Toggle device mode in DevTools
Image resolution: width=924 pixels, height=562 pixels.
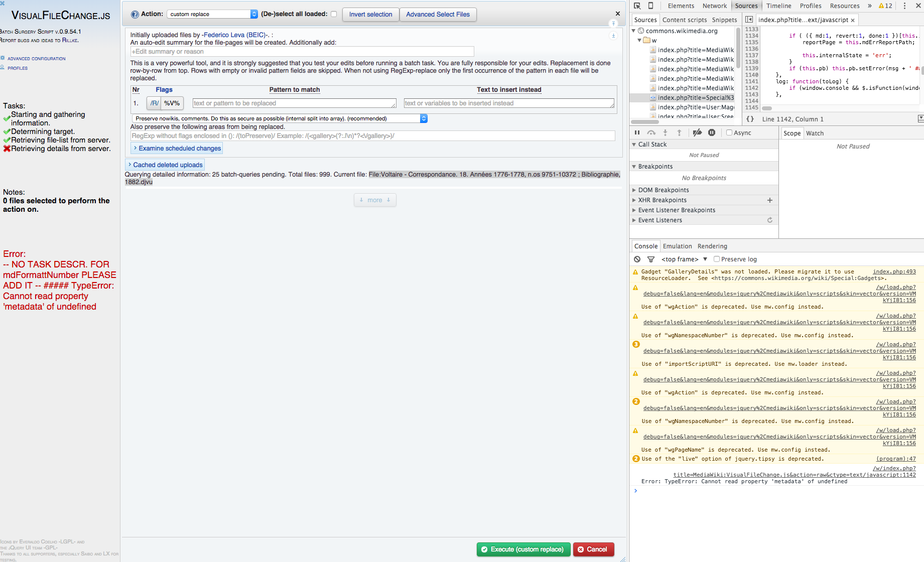point(650,6)
